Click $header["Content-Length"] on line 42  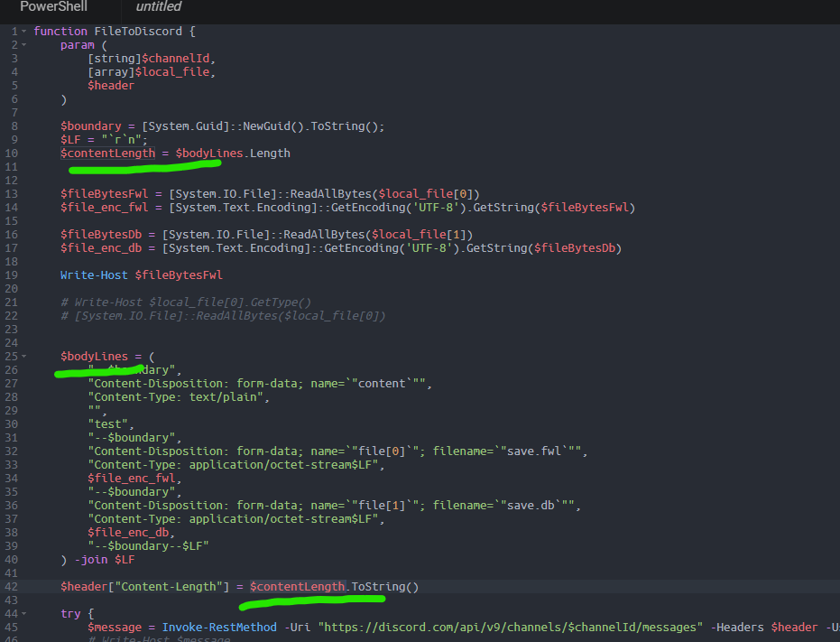(145, 587)
